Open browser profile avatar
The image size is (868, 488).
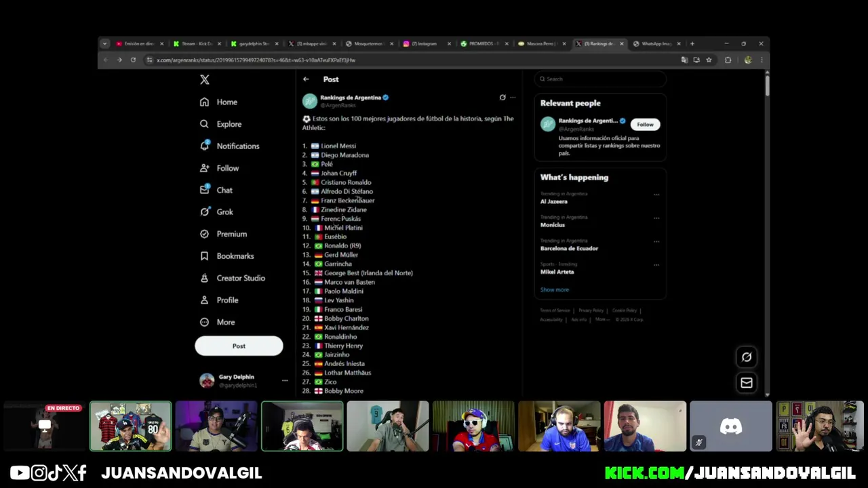[x=748, y=60]
